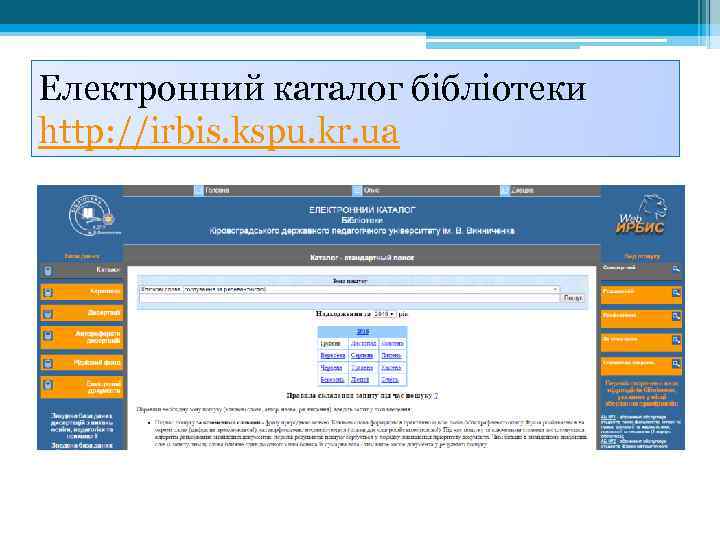Open the irbis.kspu.kr.ua hyperlink in slide title

(x=219, y=131)
